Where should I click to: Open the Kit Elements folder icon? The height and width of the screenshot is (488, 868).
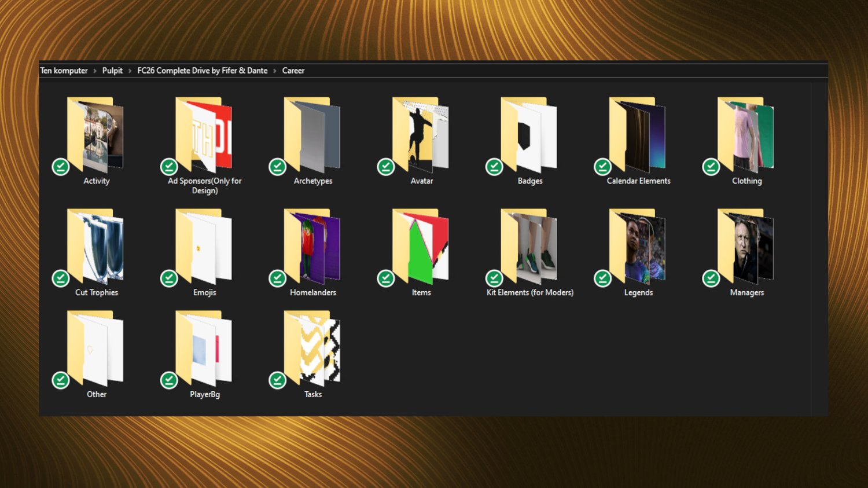(529, 247)
